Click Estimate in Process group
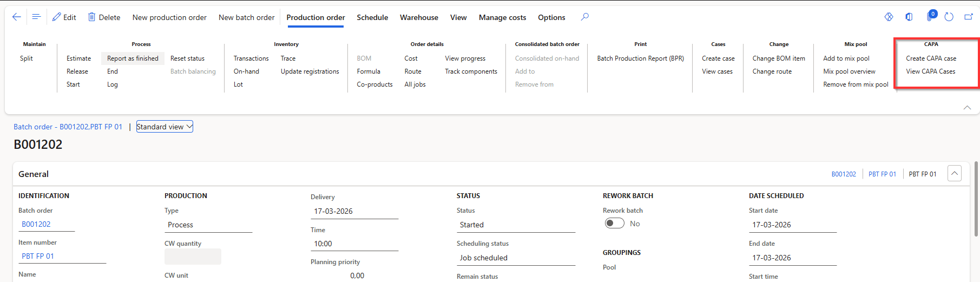 click(78, 58)
